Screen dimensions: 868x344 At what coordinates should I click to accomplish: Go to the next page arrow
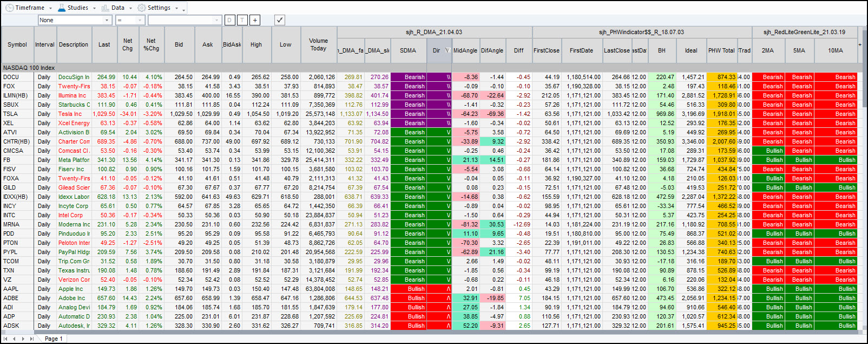[x=23, y=339]
